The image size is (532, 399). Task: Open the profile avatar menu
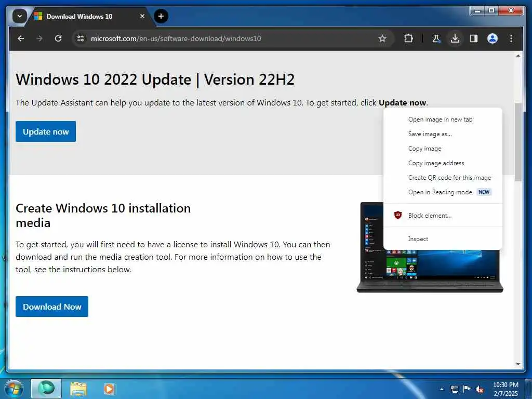493,38
